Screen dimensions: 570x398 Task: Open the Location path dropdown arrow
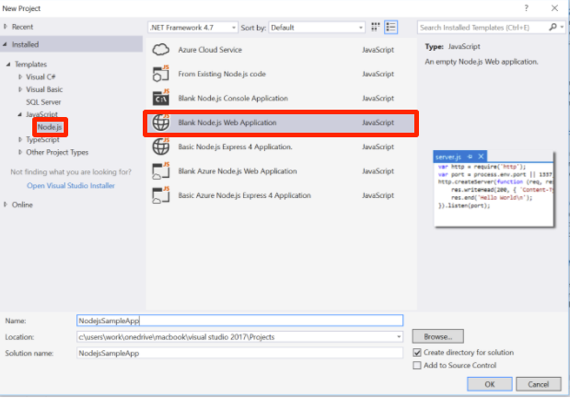399,337
